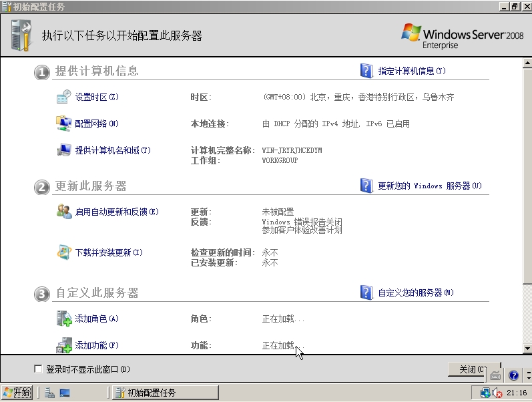Open 添加角色 link
The image size is (532, 402).
97,319
